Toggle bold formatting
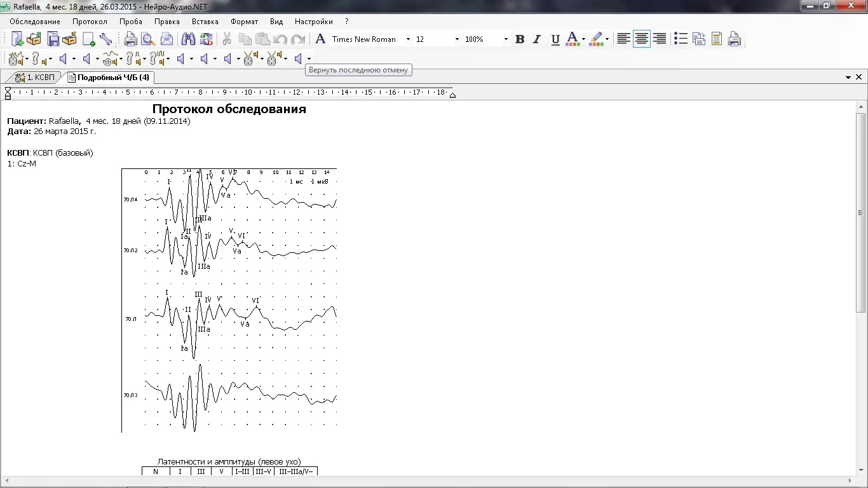 click(x=520, y=39)
